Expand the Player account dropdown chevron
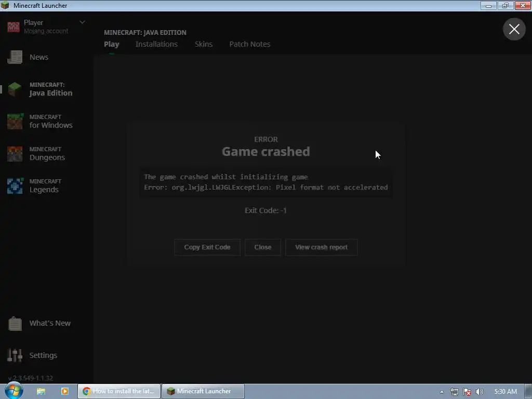Image resolution: width=532 pixels, height=399 pixels. point(82,22)
